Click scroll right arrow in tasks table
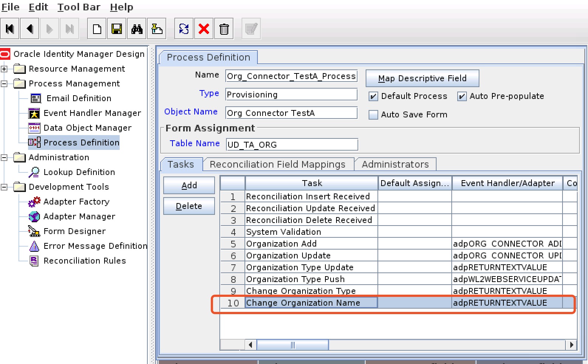This screenshot has width=588, height=364. pyautogui.click(x=571, y=345)
